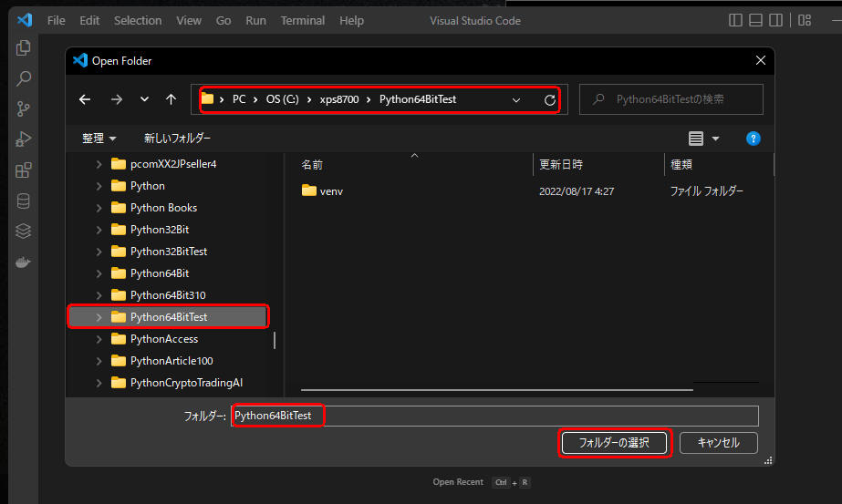The height and width of the screenshot is (504, 842).
Task: Click OS (C:) in address breadcrumb
Action: coord(283,99)
